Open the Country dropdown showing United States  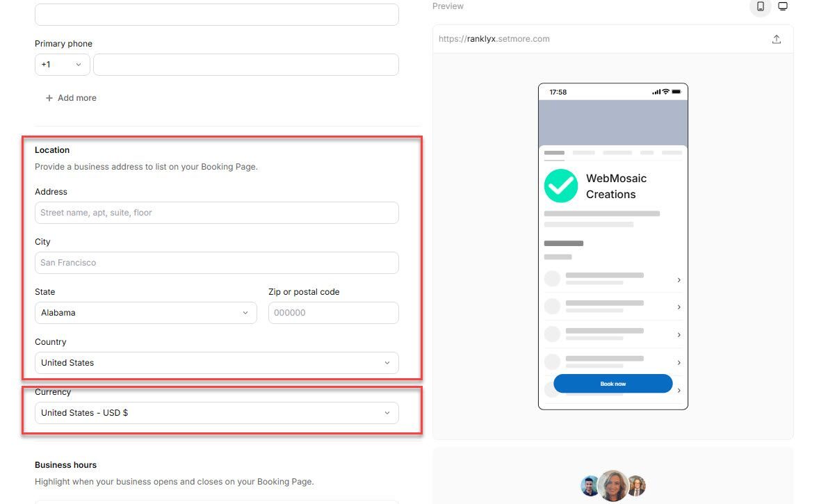216,363
